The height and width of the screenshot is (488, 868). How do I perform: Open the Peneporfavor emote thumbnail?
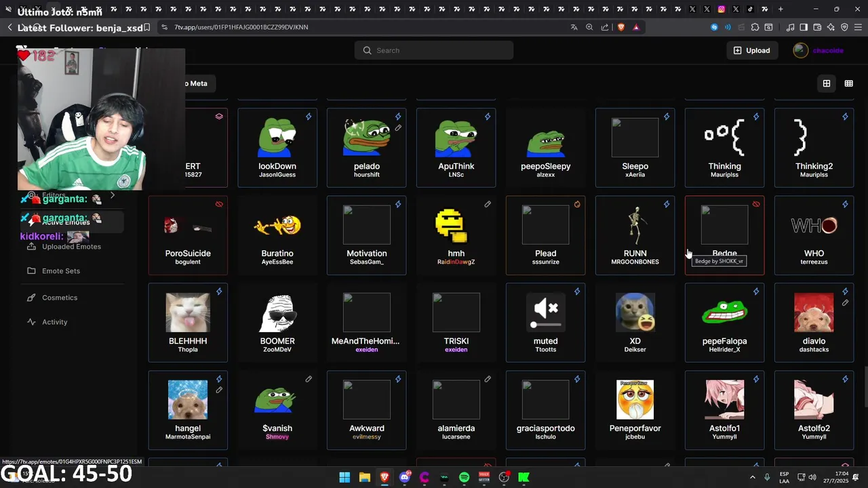coord(635,400)
